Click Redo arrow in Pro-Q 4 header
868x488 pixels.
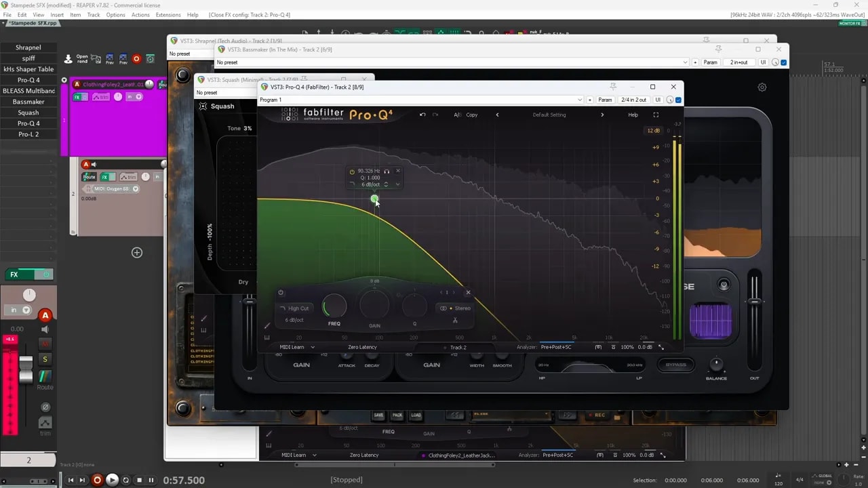(x=435, y=115)
